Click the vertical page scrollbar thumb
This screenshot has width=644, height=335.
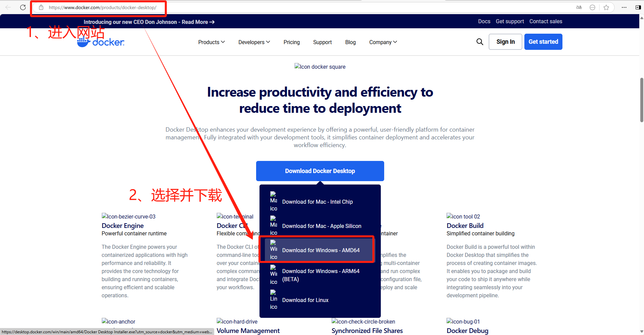coord(641,100)
